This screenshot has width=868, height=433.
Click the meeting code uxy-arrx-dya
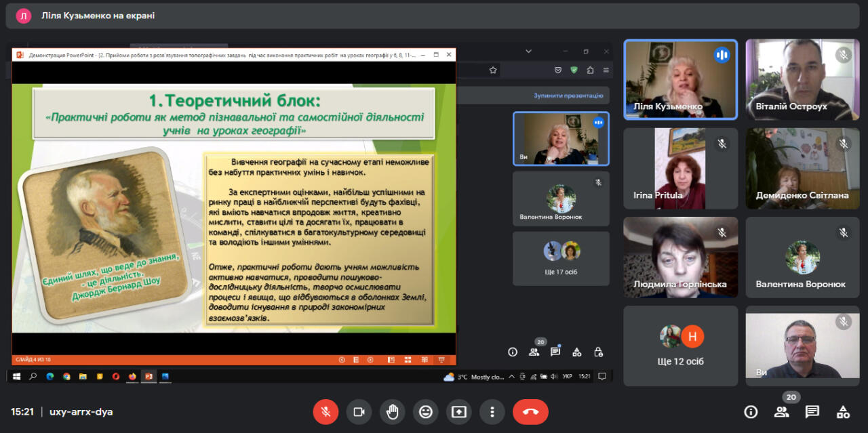[81, 411]
